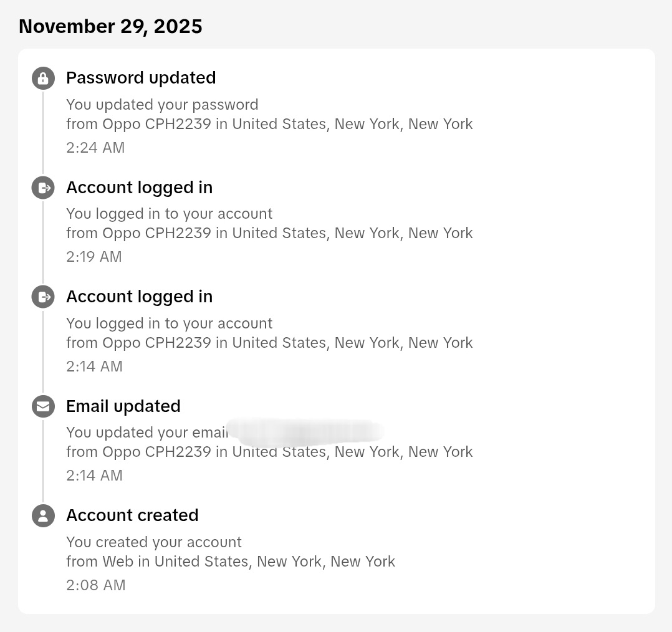The image size is (672, 632).
Task: Click the lock icon beside Password updated
Action: 43,79
